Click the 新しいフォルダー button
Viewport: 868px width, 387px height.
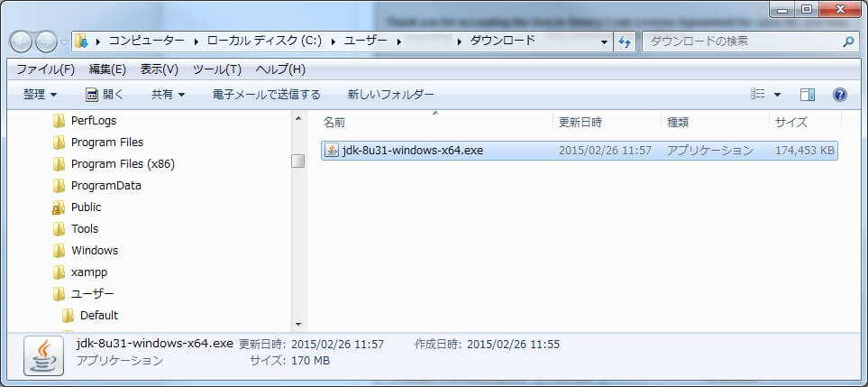(390, 95)
